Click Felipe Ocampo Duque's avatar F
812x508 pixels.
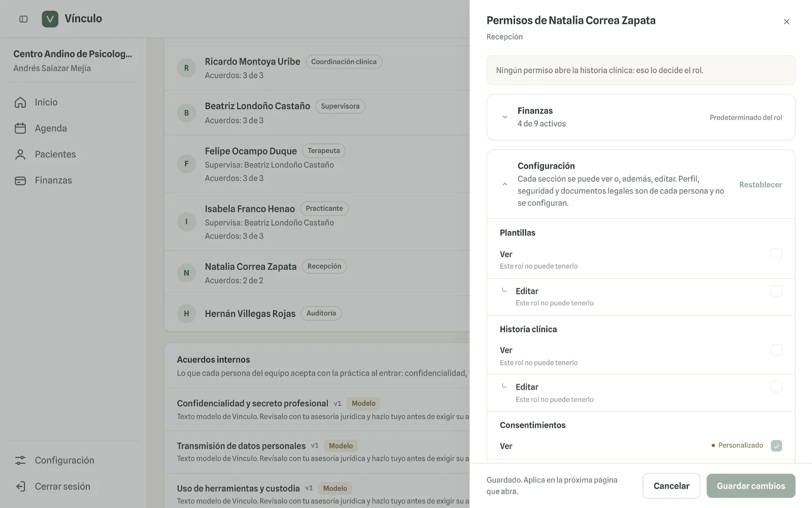pos(186,164)
